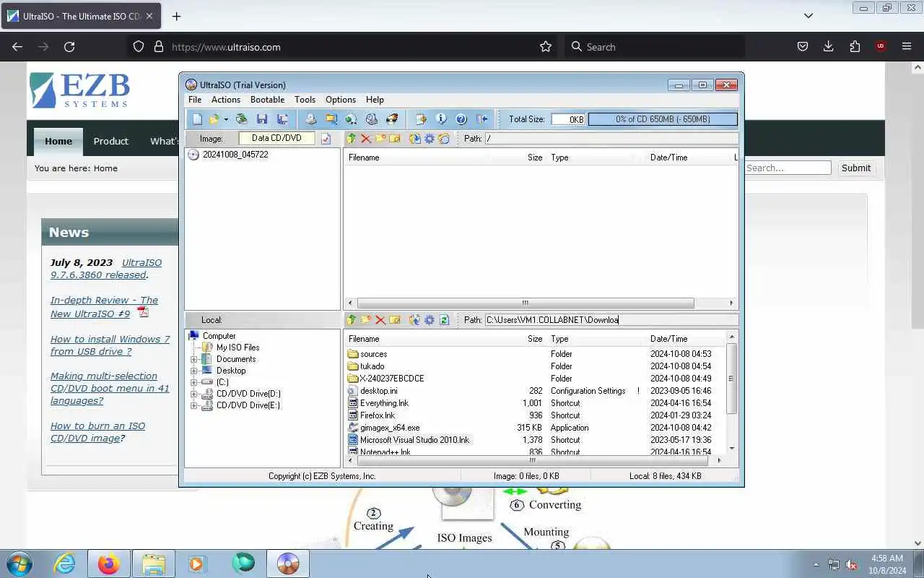Click the 0% of CD 650MB capacity bar
The width and height of the screenshot is (924, 578).
tap(663, 119)
